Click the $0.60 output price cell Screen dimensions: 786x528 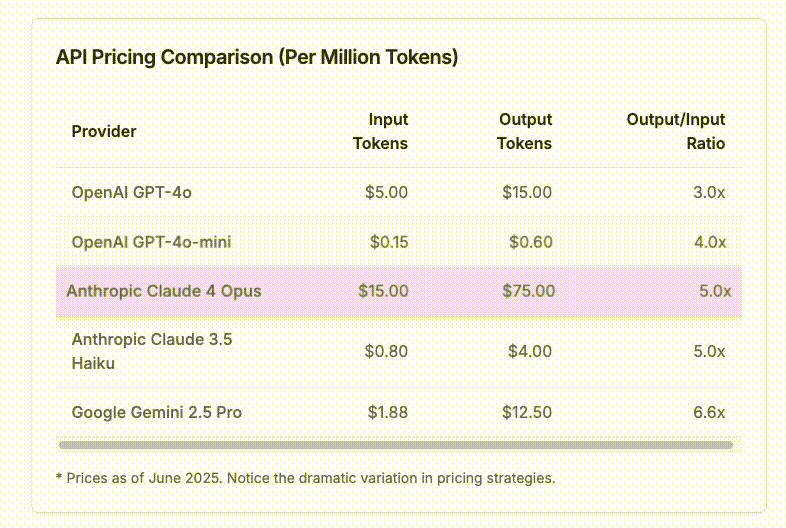530,242
